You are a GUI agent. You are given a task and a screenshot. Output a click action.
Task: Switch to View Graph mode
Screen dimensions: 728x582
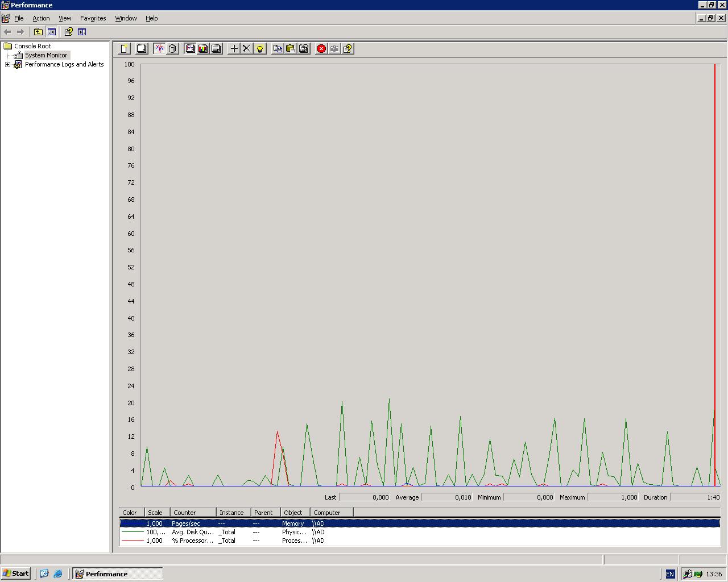pos(190,48)
